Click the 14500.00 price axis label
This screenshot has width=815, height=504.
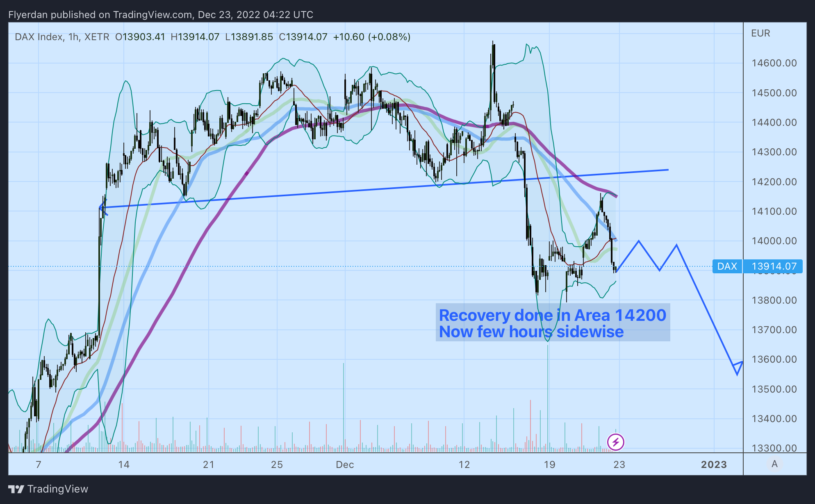[774, 93]
